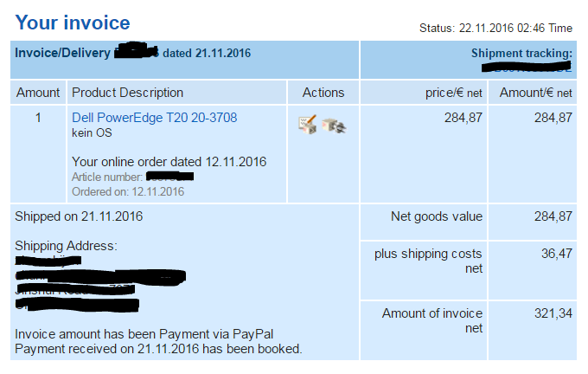Click the Amount column header
This screenshot has height=374, width=588.
(38, 93)
